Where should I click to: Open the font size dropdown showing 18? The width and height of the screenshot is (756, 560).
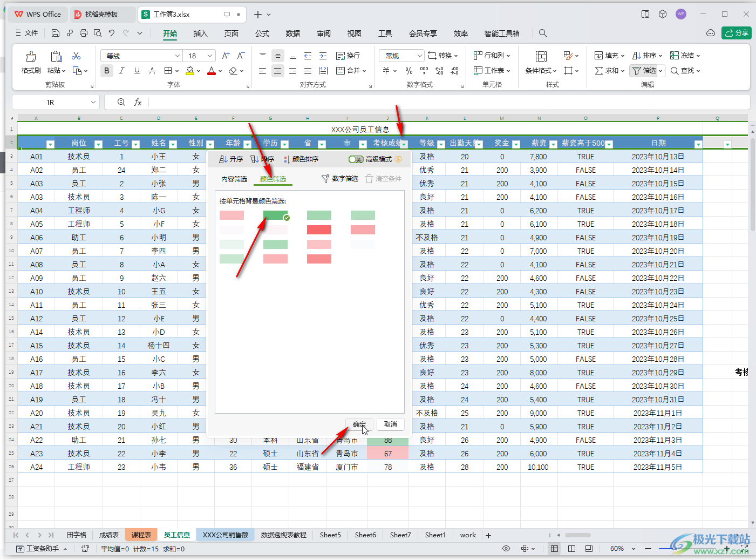(210, 56)
